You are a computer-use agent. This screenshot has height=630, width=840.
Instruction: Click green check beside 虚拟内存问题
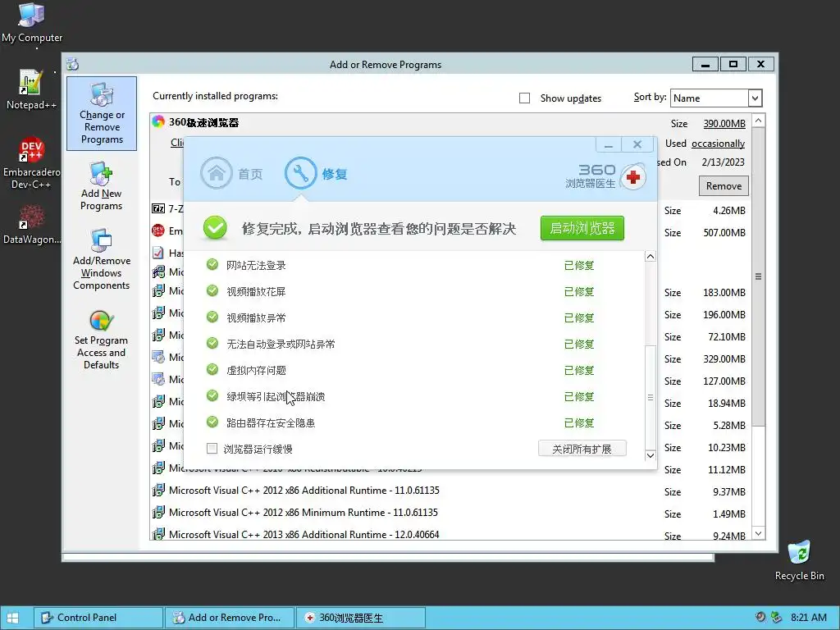212,369
